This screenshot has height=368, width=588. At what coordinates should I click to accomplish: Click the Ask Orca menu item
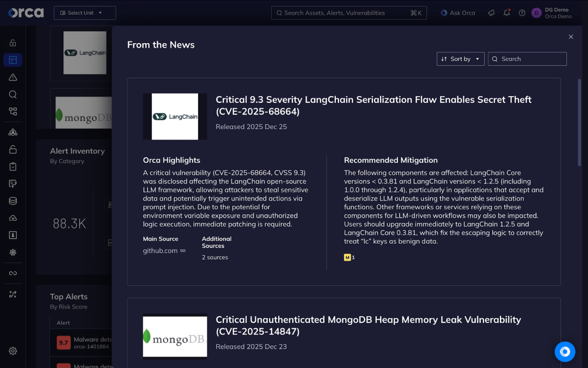point(457,13)
